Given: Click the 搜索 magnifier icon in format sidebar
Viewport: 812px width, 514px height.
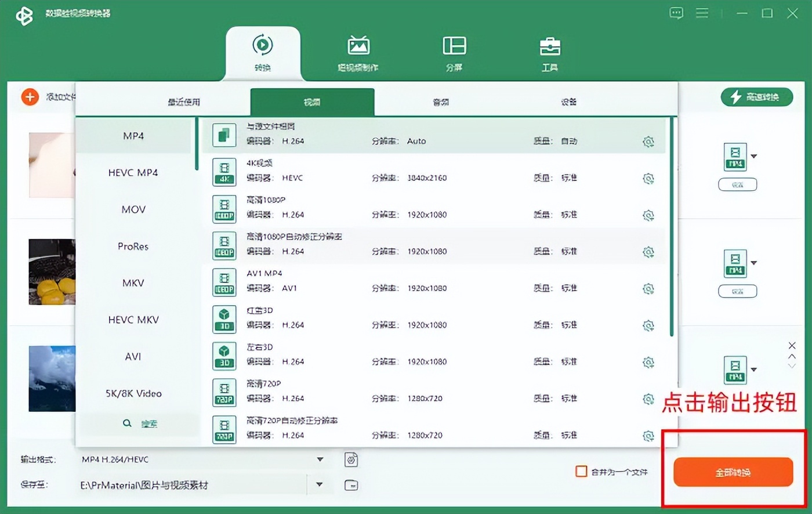Looking at the screenshot, I should [x=127, y=423].
